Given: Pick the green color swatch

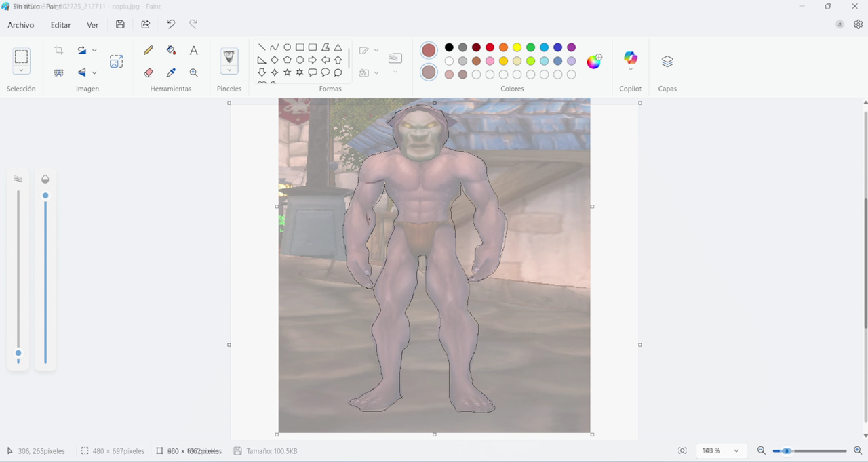Looking at the screenshot, I should coord(530,47).
